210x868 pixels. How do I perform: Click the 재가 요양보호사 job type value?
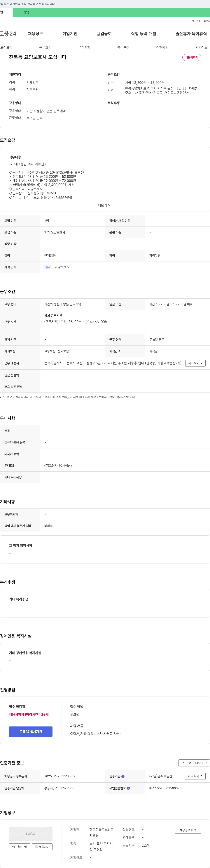click(x=55, y=232)
